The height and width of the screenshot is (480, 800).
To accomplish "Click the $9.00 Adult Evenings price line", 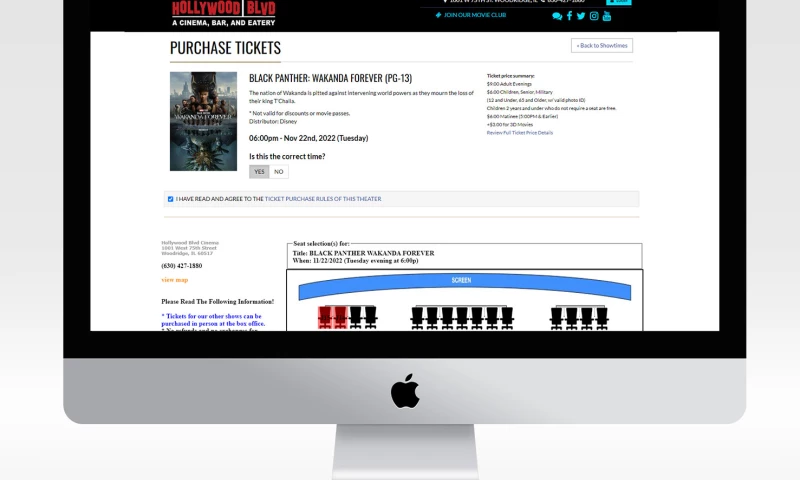I will (x=509, y=84).
